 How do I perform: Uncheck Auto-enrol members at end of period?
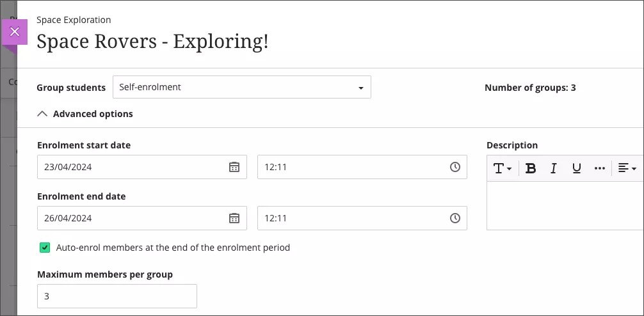tap(45, 248)
